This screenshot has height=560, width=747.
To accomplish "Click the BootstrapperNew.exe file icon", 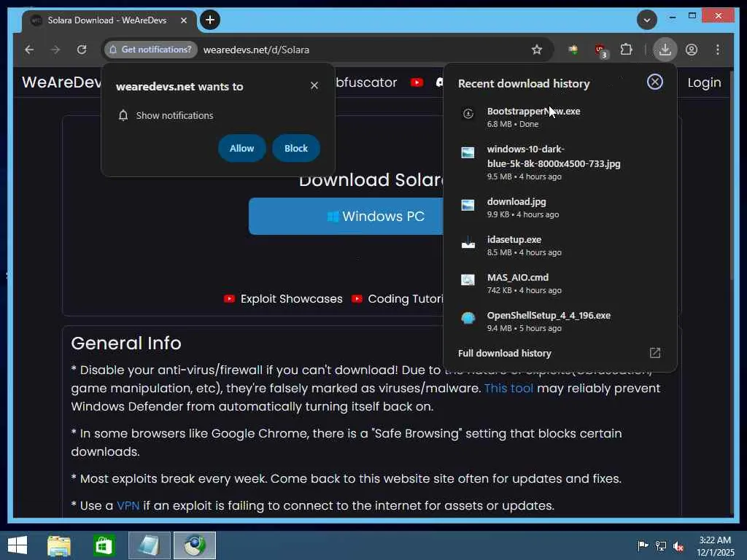I will [468, 113].
